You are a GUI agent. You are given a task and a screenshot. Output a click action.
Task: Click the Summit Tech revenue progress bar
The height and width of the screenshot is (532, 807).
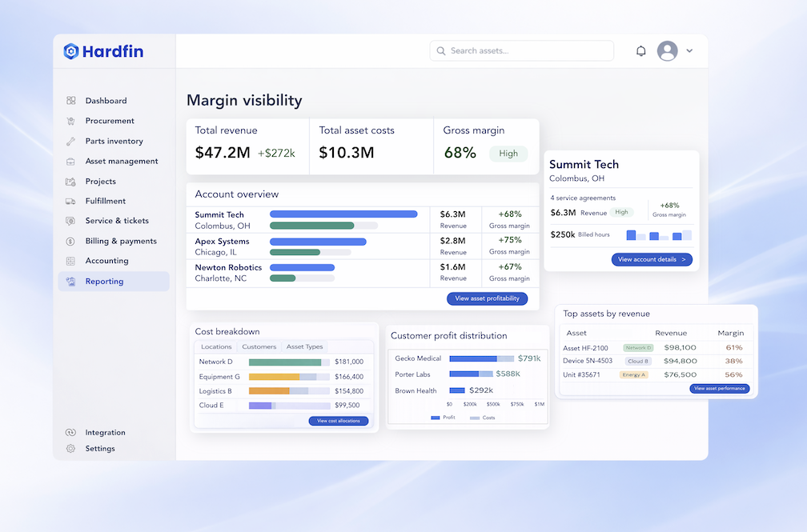[343, 214]
